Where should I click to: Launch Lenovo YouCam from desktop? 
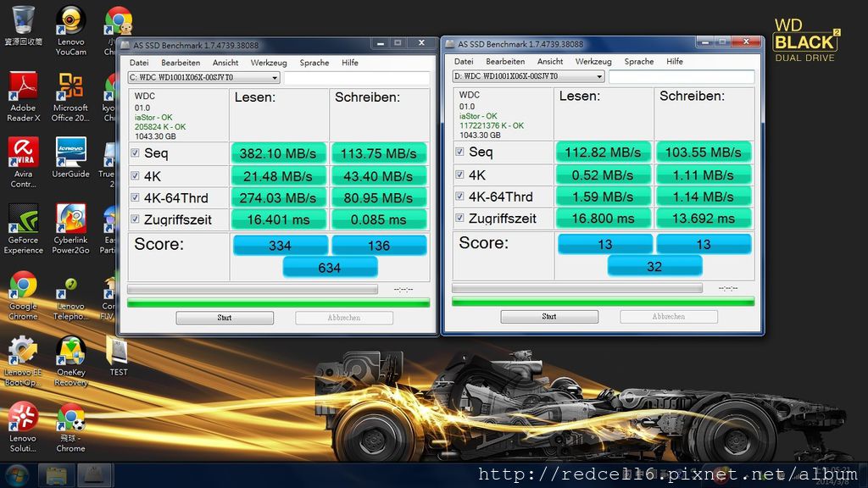click(x=70, y=30)
